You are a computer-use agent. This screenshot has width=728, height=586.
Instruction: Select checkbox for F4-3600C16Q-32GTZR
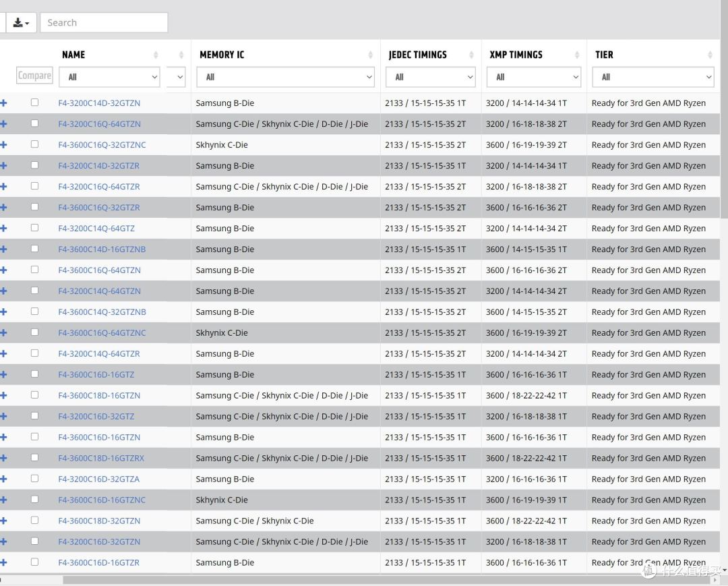35,206
